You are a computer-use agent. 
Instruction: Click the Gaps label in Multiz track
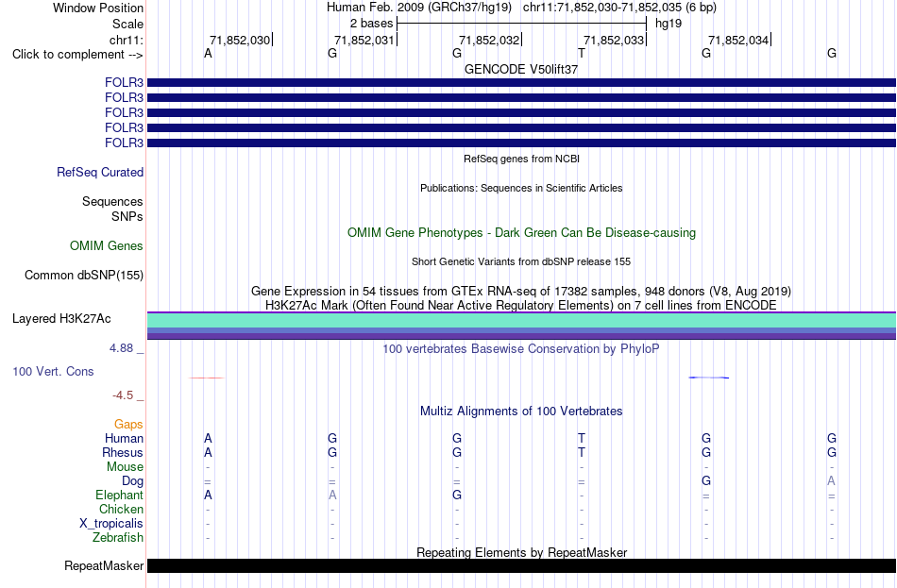click(x=128, y=424)
